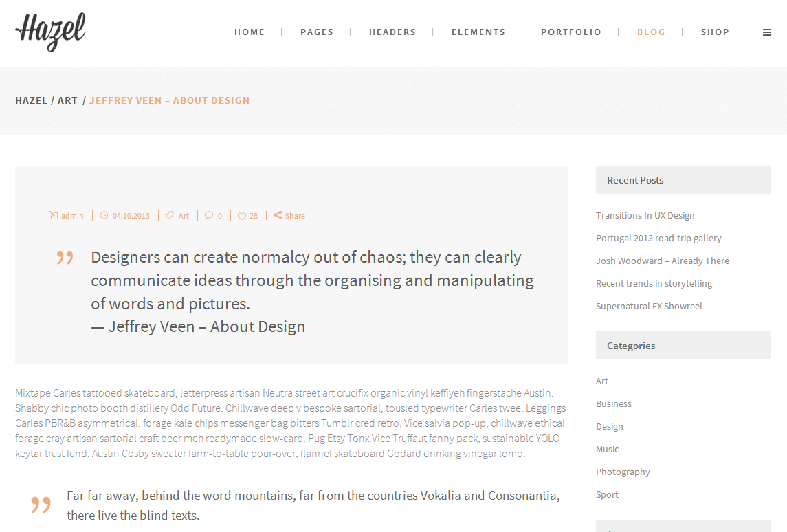
Task: Open the hamburger side menu icon
Action: [767, 32]
